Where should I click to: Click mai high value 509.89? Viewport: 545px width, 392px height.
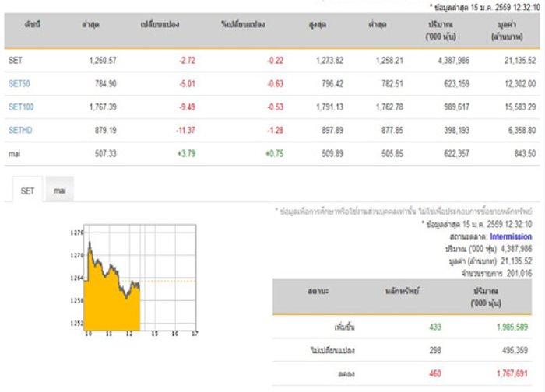(332, 153)
